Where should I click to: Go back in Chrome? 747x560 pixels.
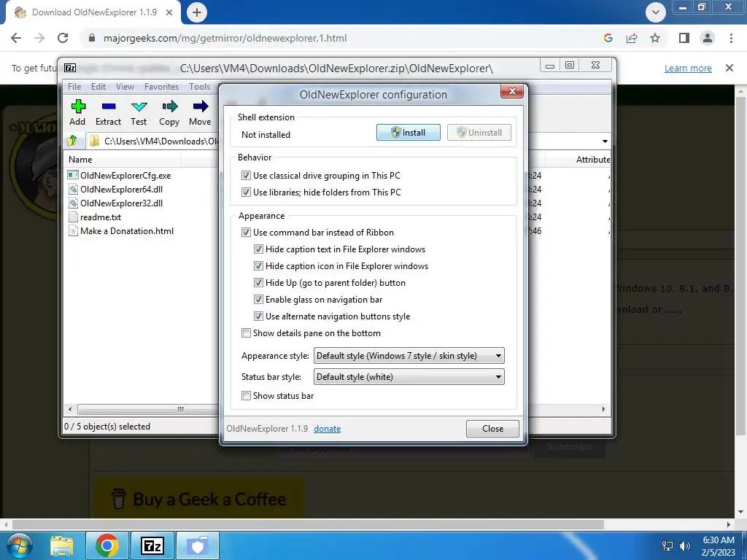coord(16,38)
